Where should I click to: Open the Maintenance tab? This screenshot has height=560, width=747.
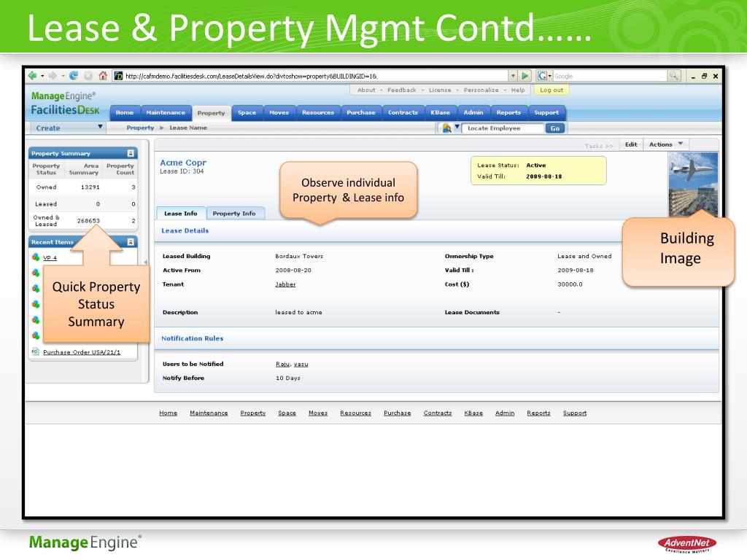point(166,113)
